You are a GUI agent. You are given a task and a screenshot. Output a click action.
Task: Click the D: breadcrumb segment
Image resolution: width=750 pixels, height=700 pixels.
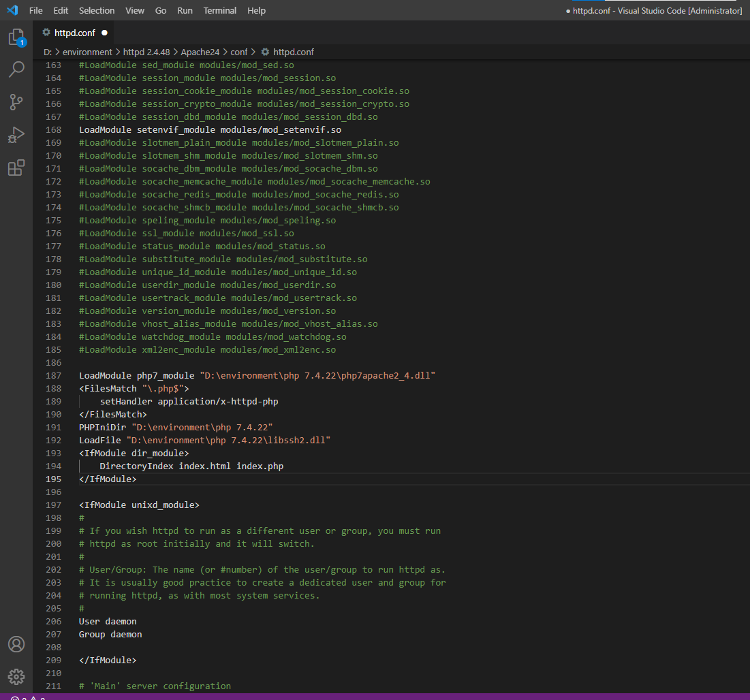(48, 52)
